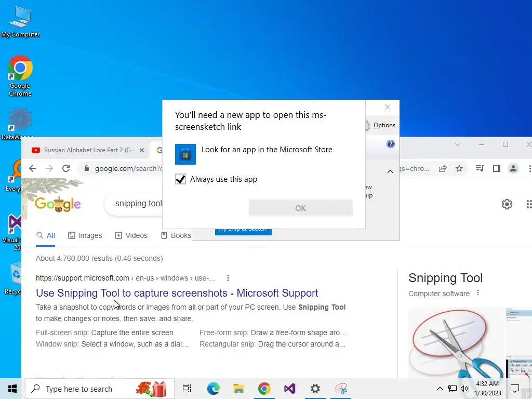Open File Explorer from taskbar
532x399 pixels.
click(239, 389)
